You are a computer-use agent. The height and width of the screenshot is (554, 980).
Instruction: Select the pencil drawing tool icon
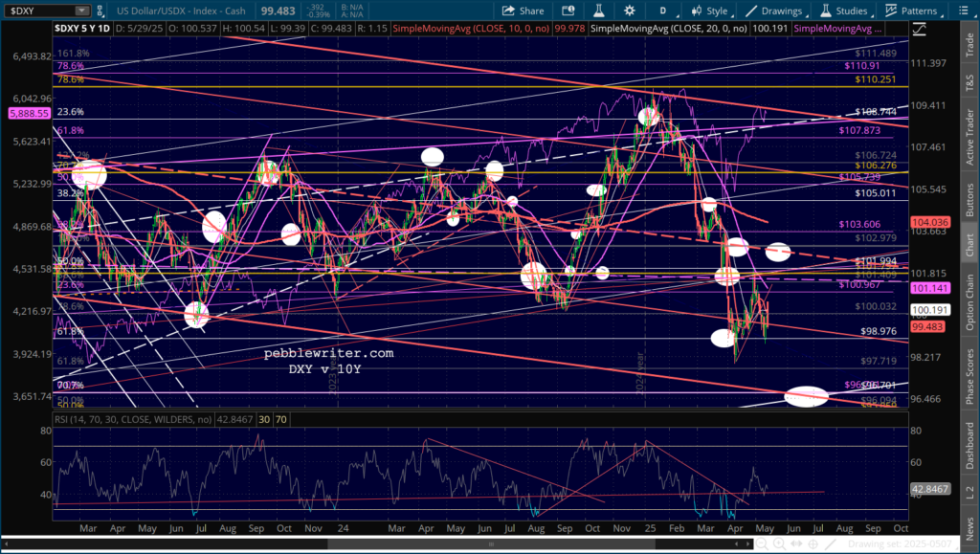[831, 544]
